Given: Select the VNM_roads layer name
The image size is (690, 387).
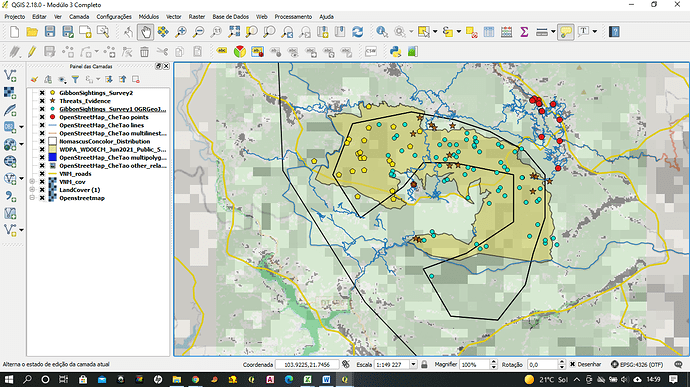Looking at the screenshot, I should pyautogui.click(x=75, y=173).
